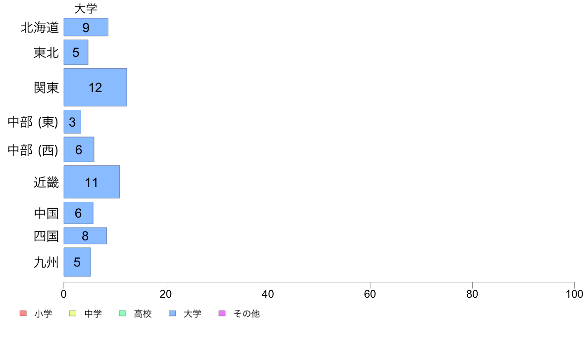Image resolution: width=588 pixels, height=364 pixels.
Task: Select the 中部 (東) bar showing 3
Action: click(x=72, y=122)
